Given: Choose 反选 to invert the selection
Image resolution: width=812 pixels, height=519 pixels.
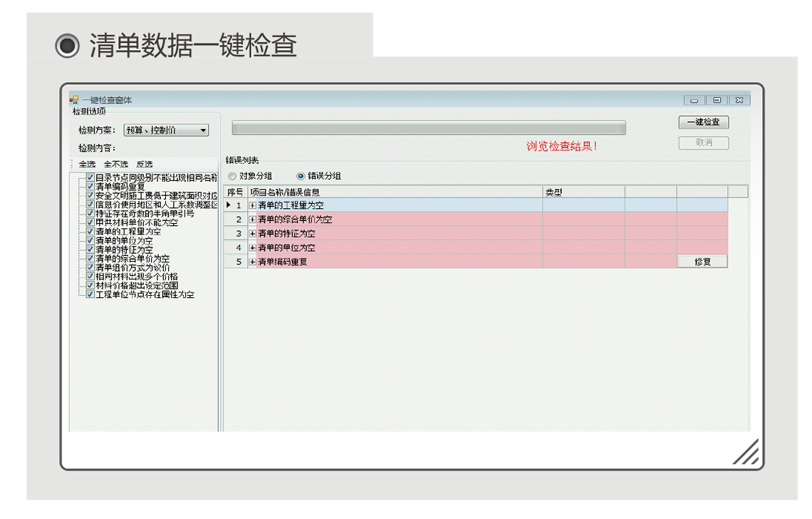Looking at the screenshot, I should point(145,165).
